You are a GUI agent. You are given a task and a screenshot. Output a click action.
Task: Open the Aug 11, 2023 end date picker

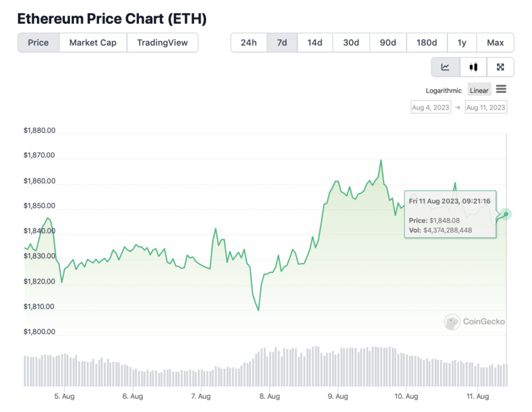486,107
